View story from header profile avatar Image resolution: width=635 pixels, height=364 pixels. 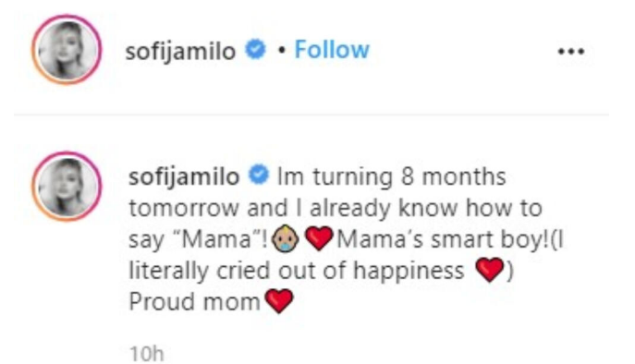[x=67, y=50]
